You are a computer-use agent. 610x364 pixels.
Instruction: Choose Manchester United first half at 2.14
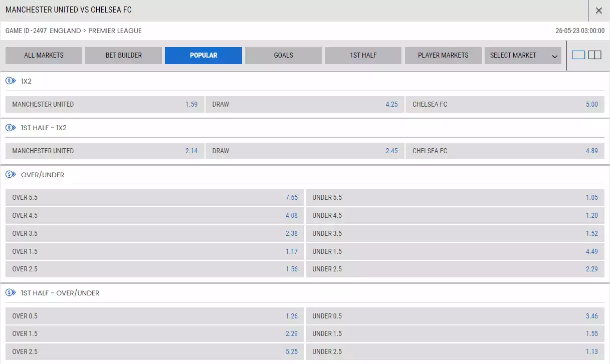pyautogui.click(x=105, y=151)
